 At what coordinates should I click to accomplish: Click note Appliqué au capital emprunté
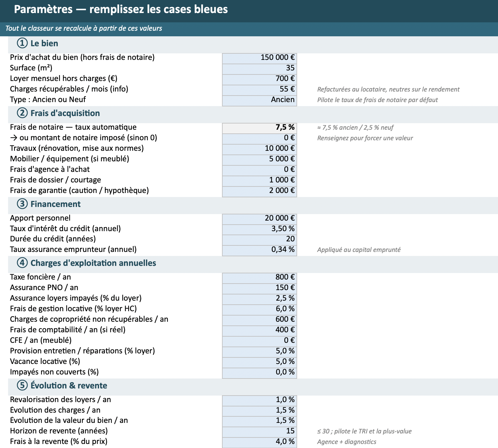pyautogui.click(x=359, y=250)
